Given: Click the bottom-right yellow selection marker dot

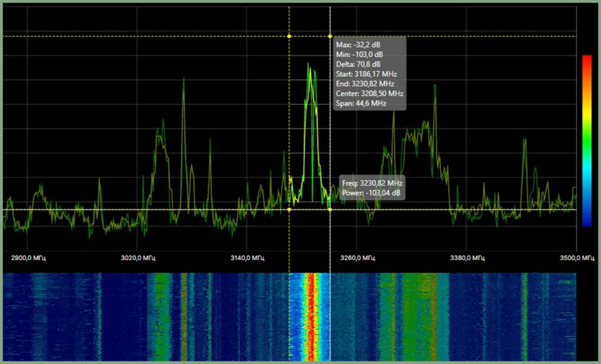Looking at the screenshot, I should pos(330,209).
